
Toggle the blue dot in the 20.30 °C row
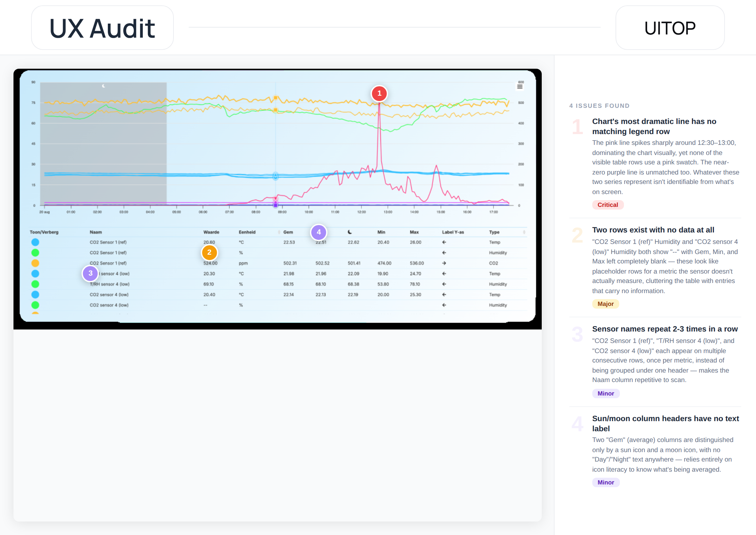(x=35, y=274)
